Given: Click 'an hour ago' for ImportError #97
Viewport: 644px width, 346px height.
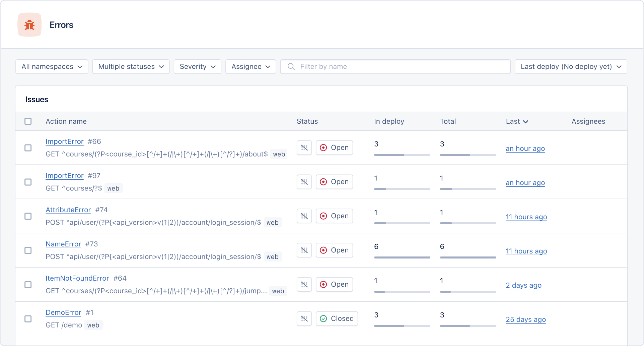Looking at the screenshot, I should click(x=525, y=183).
